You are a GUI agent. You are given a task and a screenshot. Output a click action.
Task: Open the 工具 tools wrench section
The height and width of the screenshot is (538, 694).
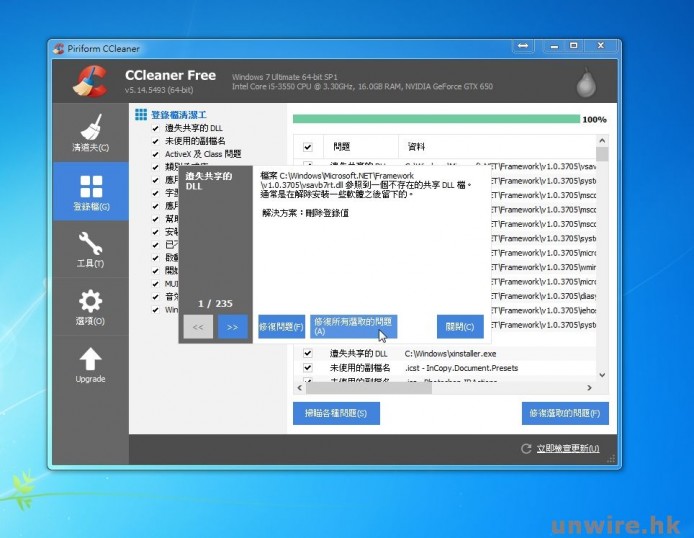tap(90, 249)
